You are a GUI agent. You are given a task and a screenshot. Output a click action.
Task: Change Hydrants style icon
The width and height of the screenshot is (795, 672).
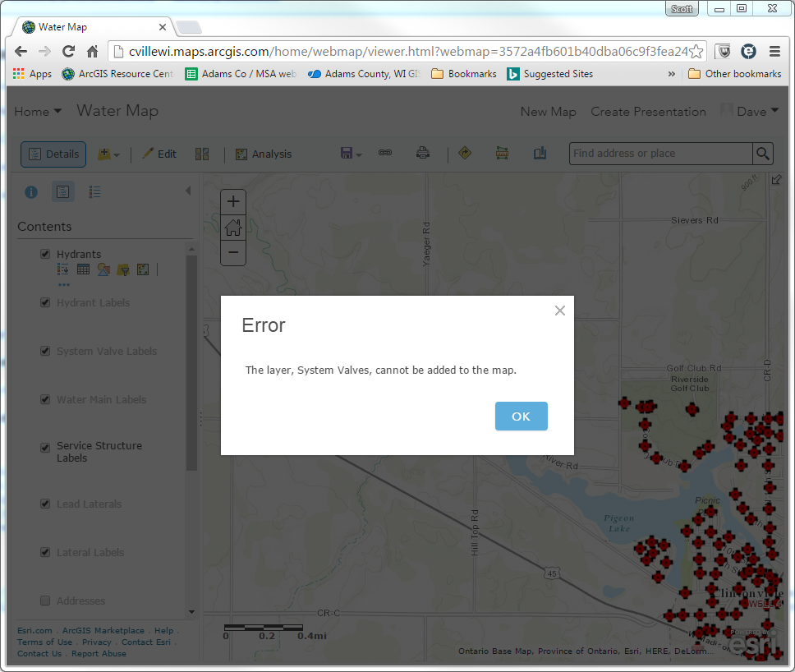click(103, 269)
